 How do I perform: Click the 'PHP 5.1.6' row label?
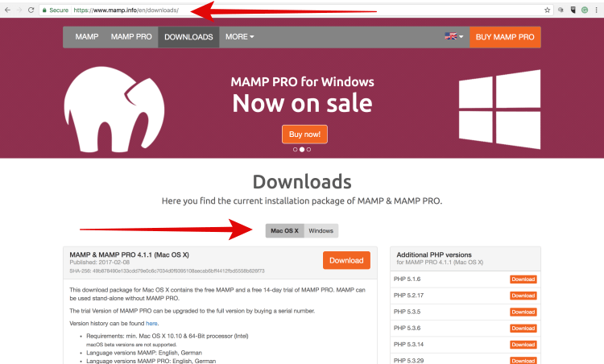[407, 279]
